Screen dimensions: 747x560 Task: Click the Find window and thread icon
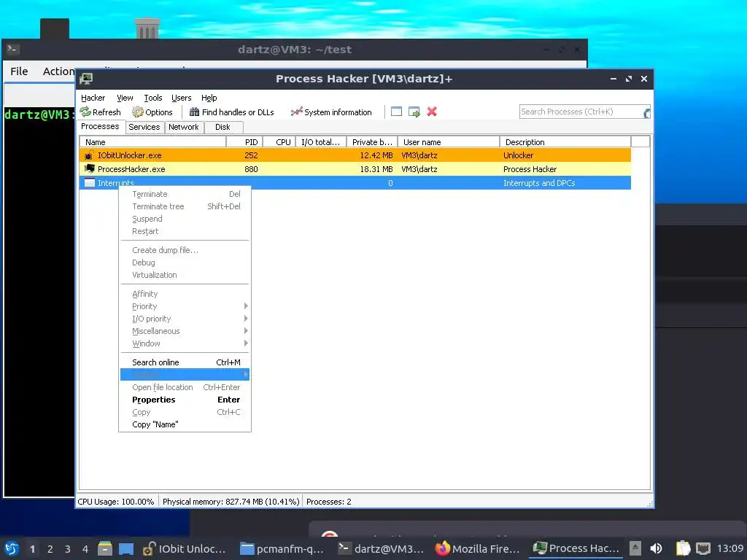(x=414, y=112)
